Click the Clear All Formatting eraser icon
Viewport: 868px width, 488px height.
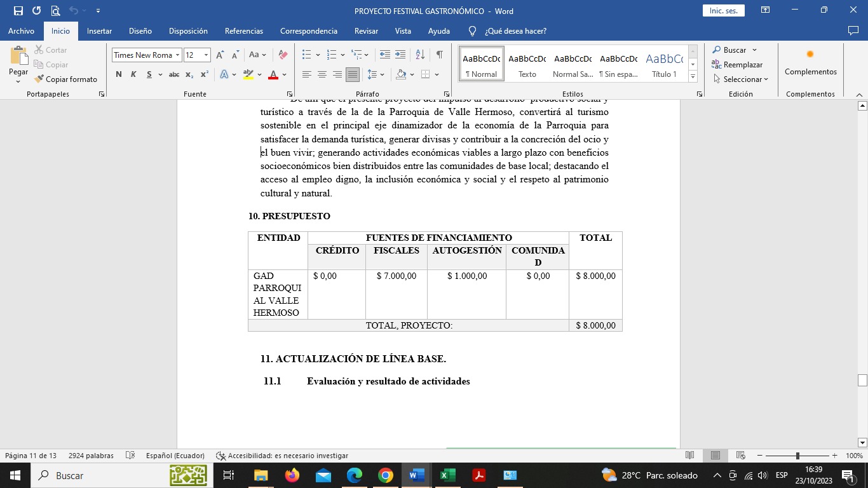[283, 55]
